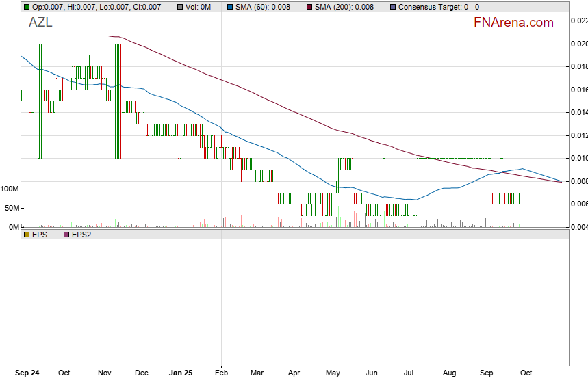Click the gray Vol legend swatch
This screenshot has width=588, height=387.
[179, 7]
